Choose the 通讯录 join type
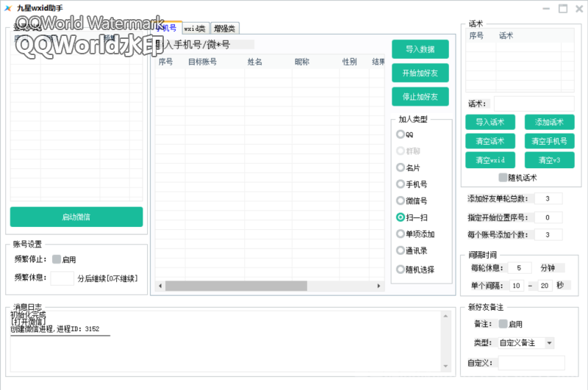Screen dimensions: 588x390 401,250
